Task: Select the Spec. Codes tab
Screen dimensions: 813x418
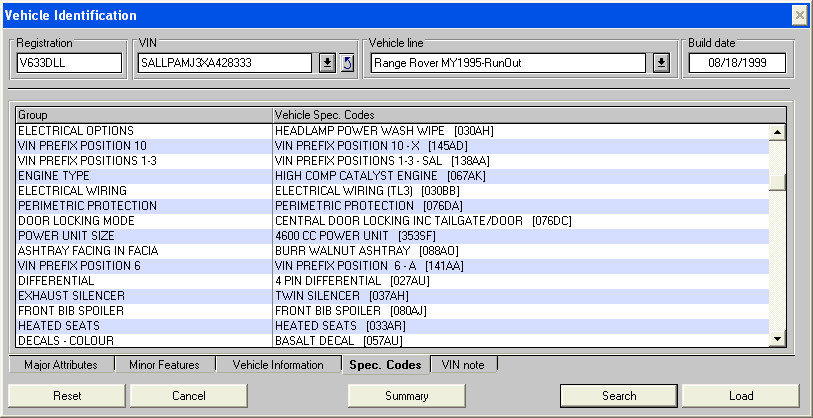Action: (x=385, y=365)
